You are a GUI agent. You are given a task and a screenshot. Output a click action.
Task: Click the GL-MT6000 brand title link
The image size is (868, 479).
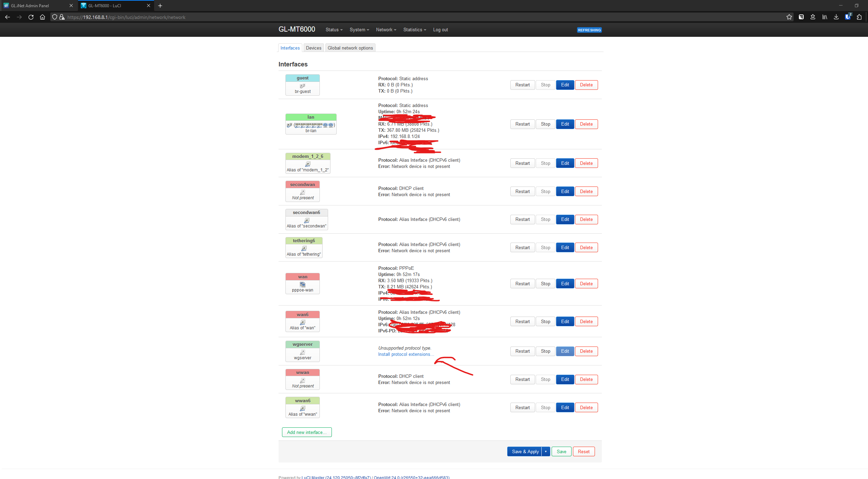click(x=297, y=29)
